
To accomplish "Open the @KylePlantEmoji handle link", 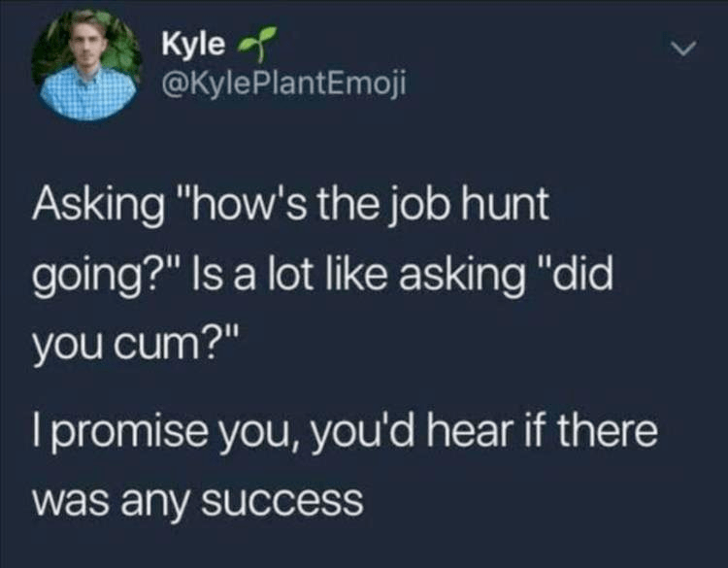I will (x=283, y=84).
